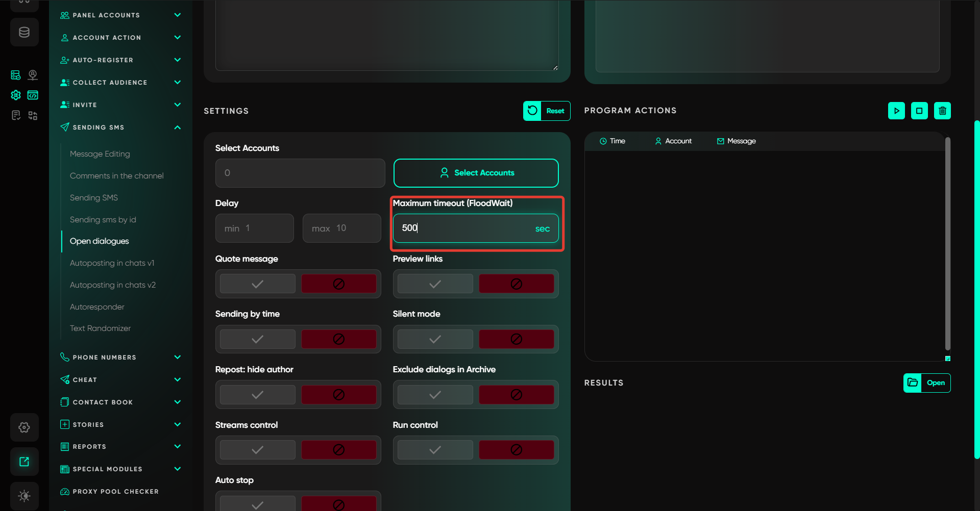Viewport: 980px width, 511px height.
Task: Expand the Phone Numbers section
Action: click(177, 357)
